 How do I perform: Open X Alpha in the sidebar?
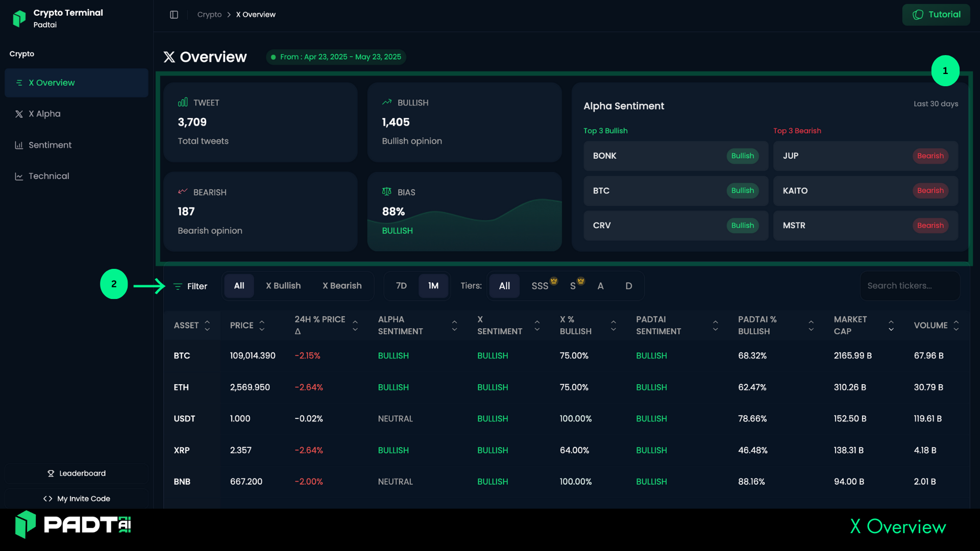[44, 114]
